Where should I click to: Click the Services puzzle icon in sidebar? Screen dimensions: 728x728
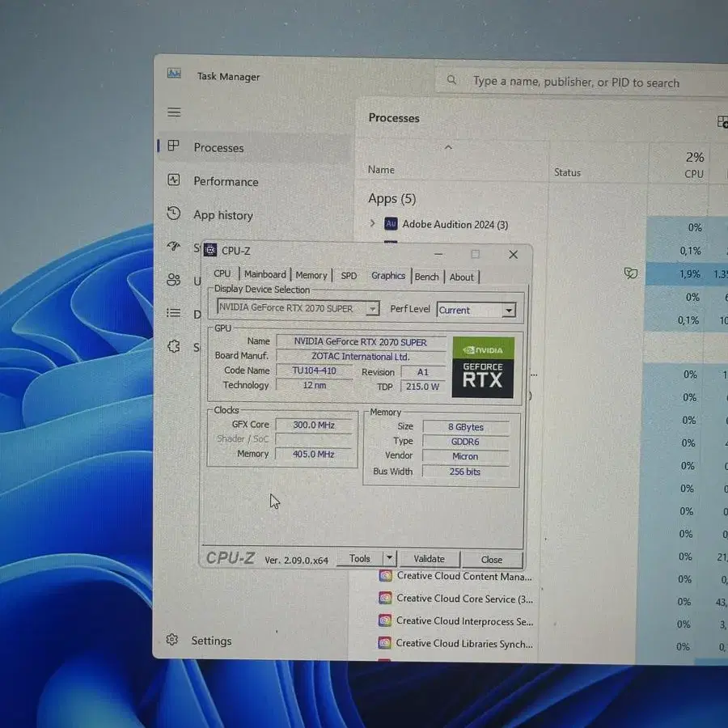(174, 346)
